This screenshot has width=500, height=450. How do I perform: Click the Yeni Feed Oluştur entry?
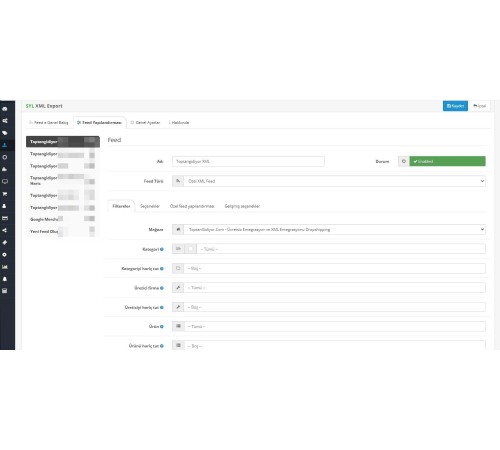(x=63, y=231)
